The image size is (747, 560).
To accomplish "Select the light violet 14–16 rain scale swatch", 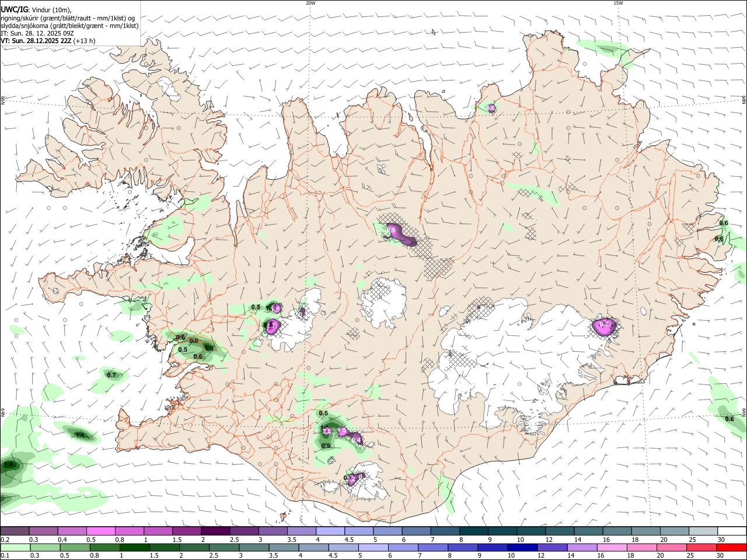I will [x=581, y=547].
